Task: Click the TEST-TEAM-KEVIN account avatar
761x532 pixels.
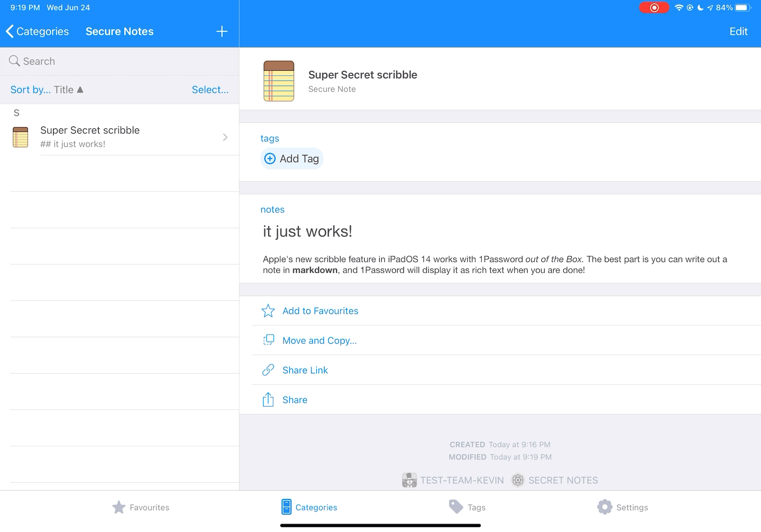Action: 409,480
